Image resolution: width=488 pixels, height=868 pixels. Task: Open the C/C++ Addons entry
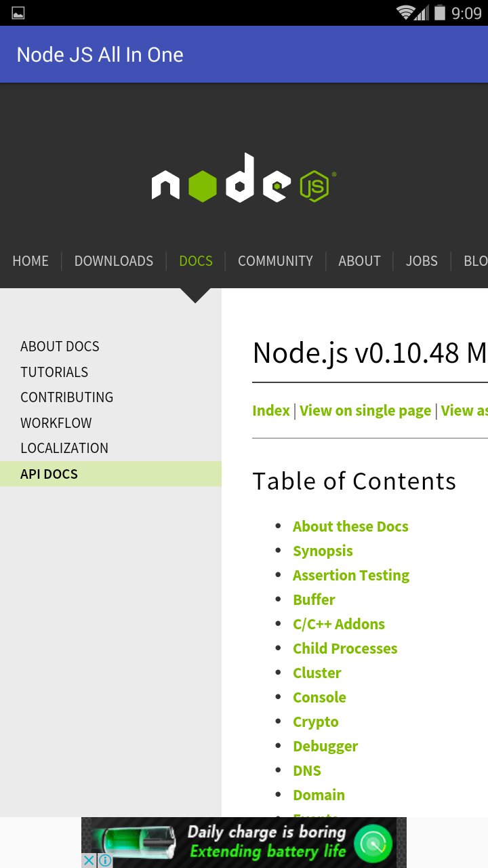point(339,624)
